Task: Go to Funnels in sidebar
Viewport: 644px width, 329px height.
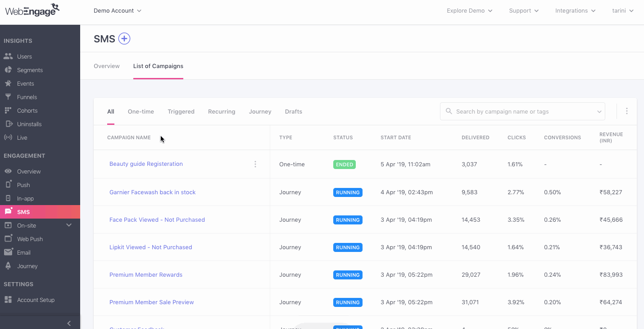Action: click(27, 97)
